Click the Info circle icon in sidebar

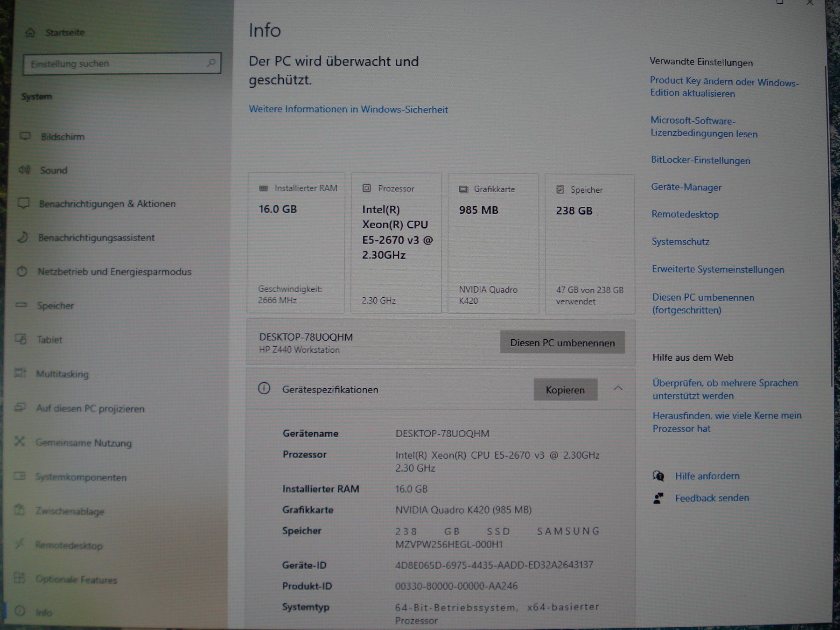20,611
